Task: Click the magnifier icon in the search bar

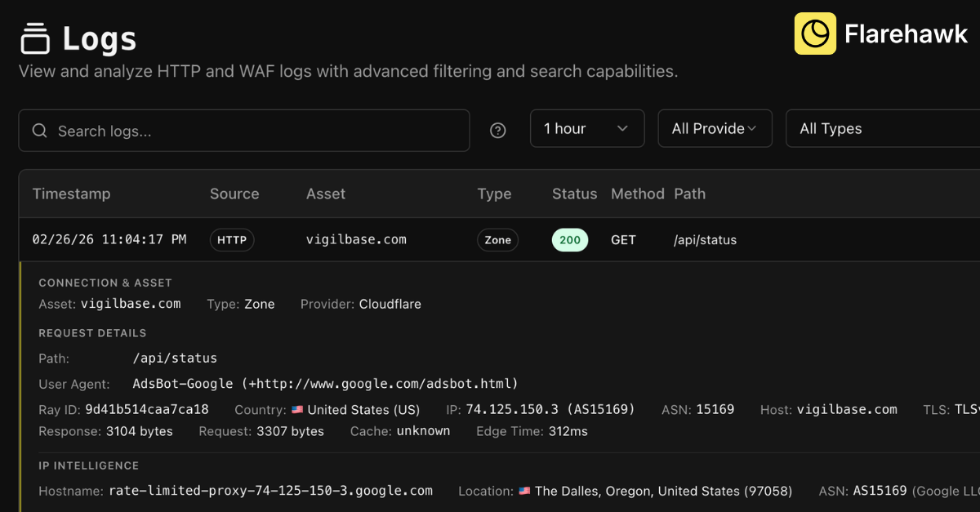Action: coord(39,130)
